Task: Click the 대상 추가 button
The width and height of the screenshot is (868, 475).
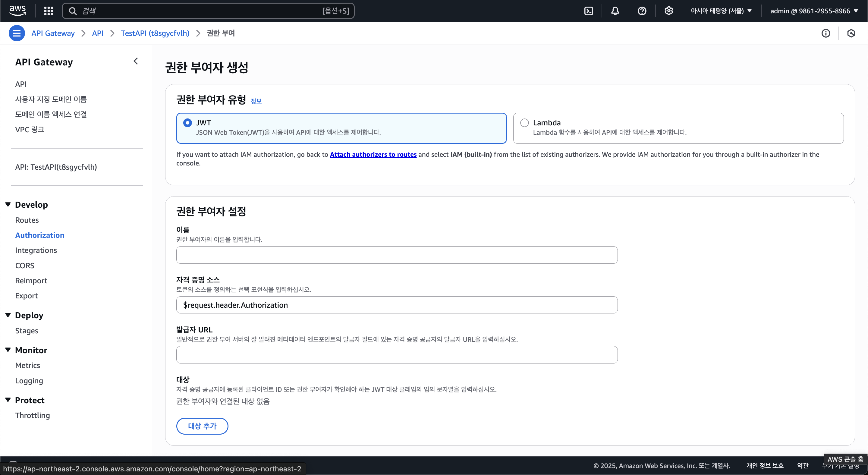Action: tap(202, 426)
